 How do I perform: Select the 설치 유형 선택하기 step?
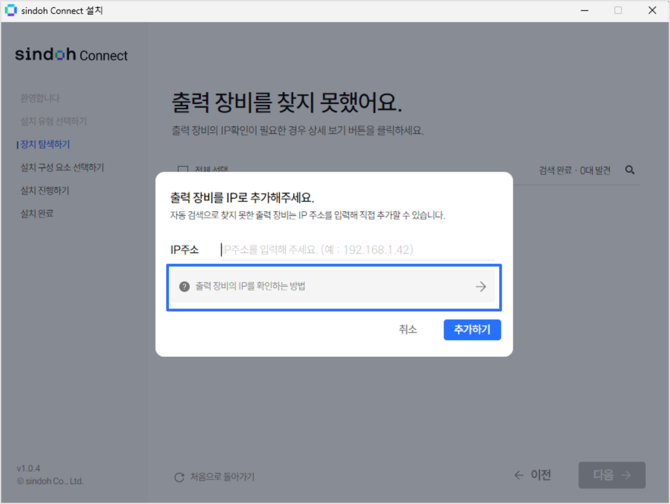[x=54, y=121]
